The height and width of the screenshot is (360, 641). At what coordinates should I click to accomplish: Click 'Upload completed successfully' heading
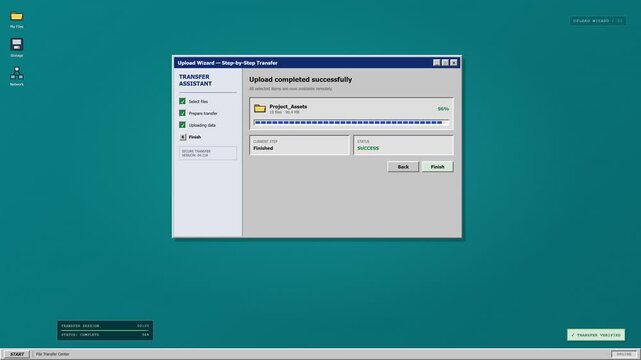pos(300,79)
